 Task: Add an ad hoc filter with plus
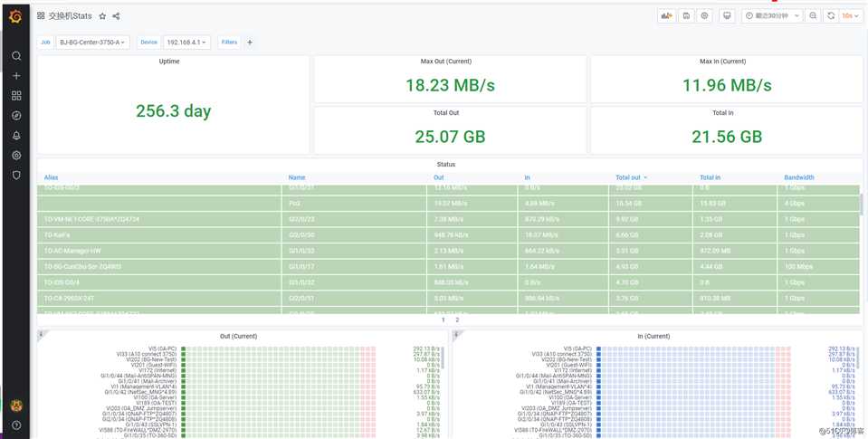[250, 42]
